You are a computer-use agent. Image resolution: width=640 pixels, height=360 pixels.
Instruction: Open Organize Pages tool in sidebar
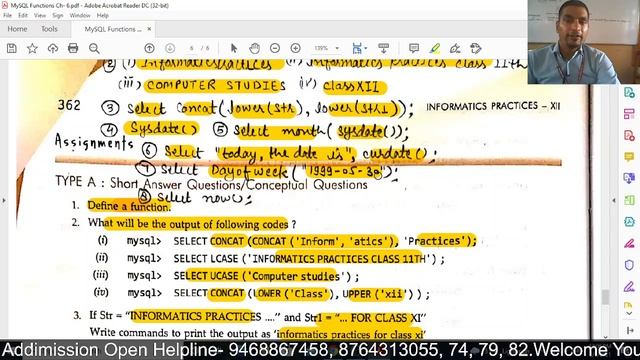[629, 114]
